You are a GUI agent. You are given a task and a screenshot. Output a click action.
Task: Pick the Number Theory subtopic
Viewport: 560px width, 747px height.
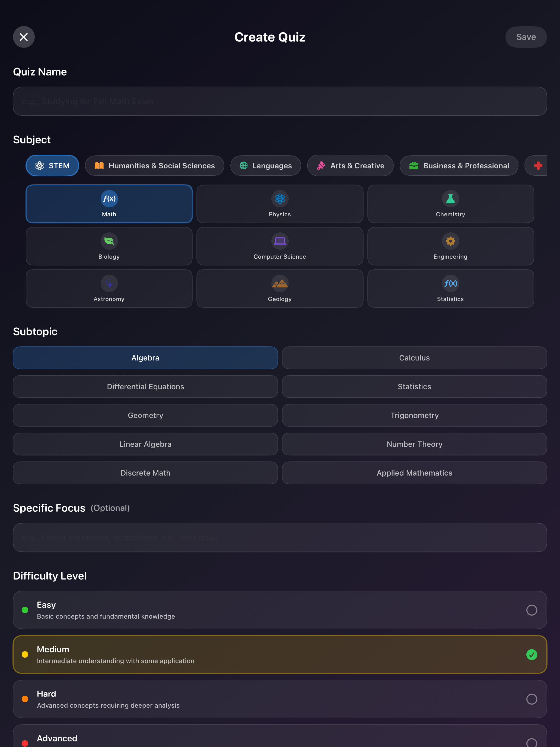[414, 444]
